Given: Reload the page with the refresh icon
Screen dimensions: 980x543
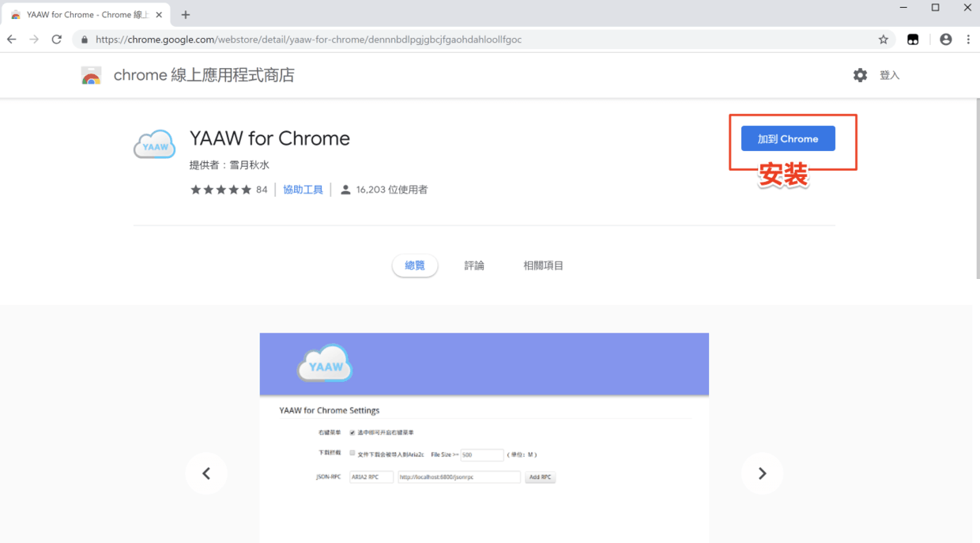Looking at the screenshot, I should pyautogui.click(x=57, y=40).
